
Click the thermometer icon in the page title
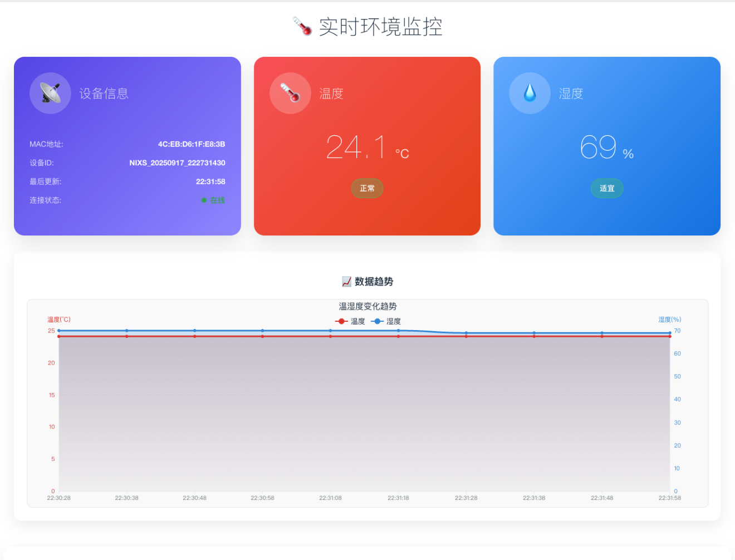pos(302,27)
